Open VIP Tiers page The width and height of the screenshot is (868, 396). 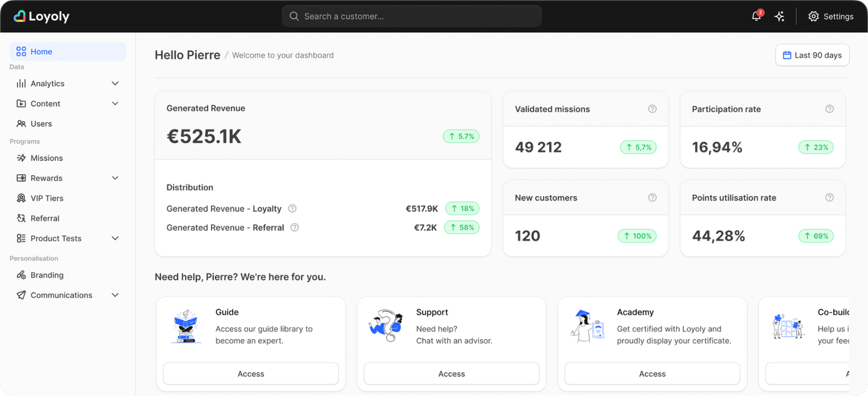tap(47, 198)
